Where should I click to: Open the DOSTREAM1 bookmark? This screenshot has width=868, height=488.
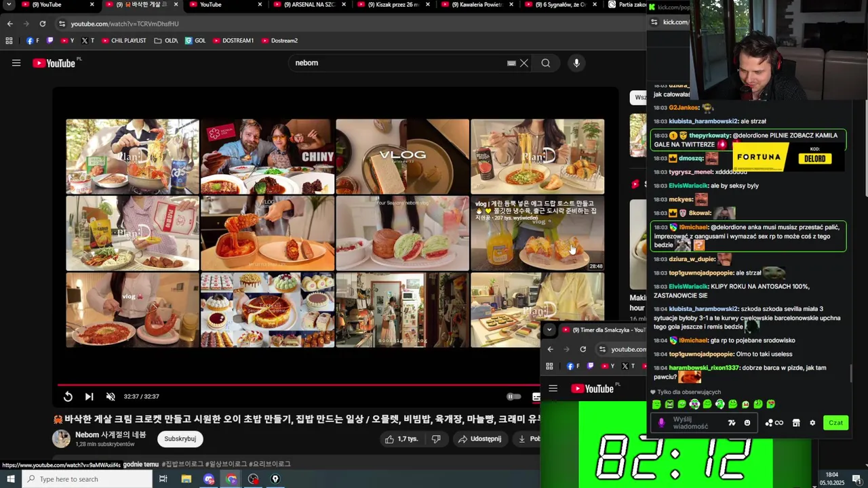point(233,41)
